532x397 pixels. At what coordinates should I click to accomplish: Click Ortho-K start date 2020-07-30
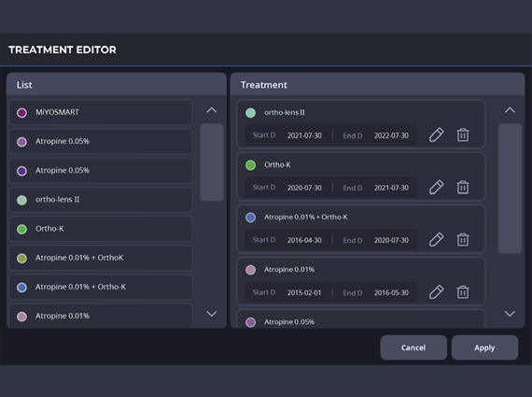304,188
